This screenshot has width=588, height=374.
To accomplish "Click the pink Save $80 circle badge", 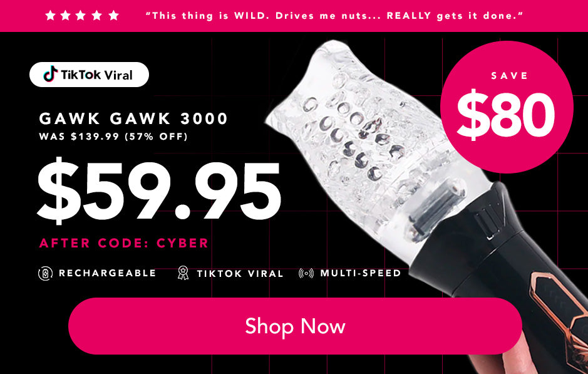I will tap(507, 107).
